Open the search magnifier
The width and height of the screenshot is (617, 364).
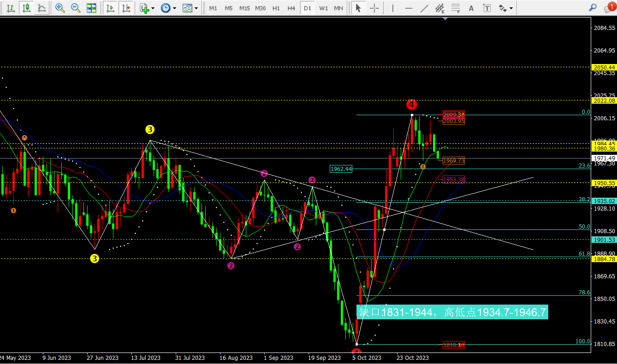tap(593, 8)
